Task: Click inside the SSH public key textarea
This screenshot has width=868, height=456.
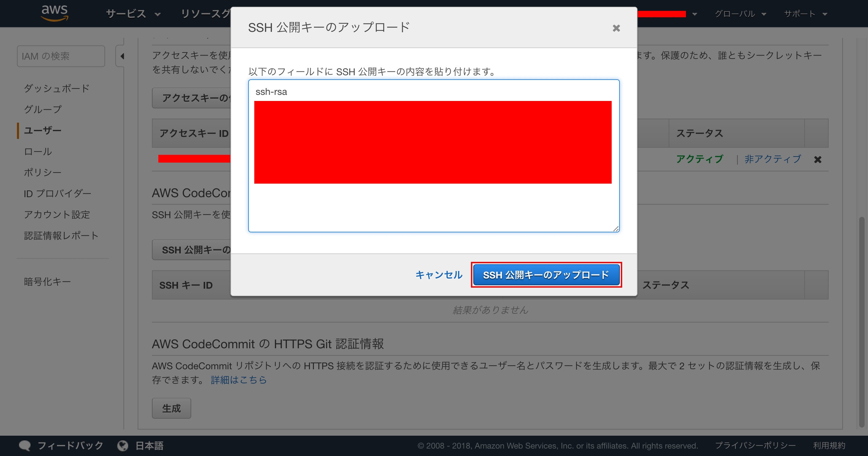Action: pyautogui.click(x=434, y=156)
